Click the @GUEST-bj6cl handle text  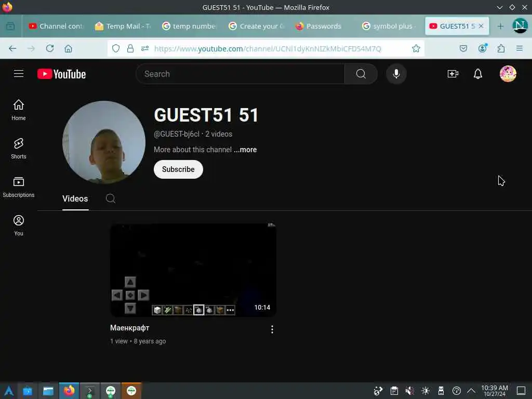coord(177,134)
